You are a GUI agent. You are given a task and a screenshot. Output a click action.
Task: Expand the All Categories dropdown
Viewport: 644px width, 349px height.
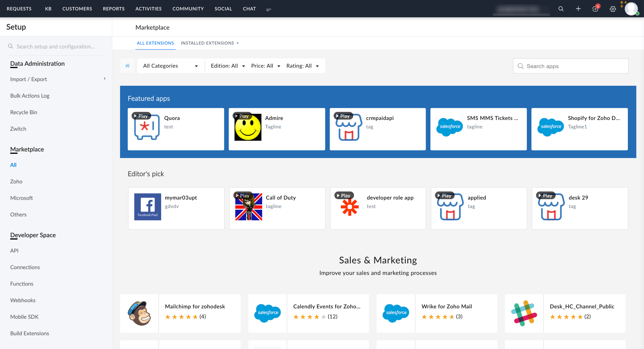(170, 66)
